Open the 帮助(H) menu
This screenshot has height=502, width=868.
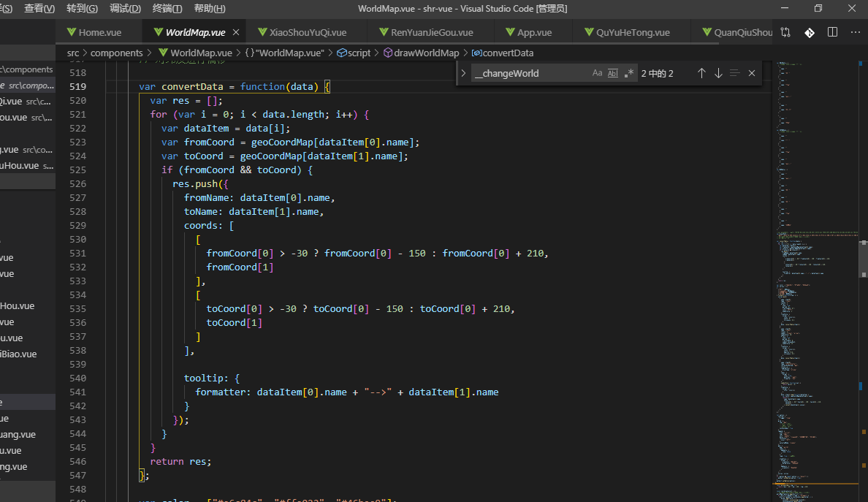tap(210, 8)
